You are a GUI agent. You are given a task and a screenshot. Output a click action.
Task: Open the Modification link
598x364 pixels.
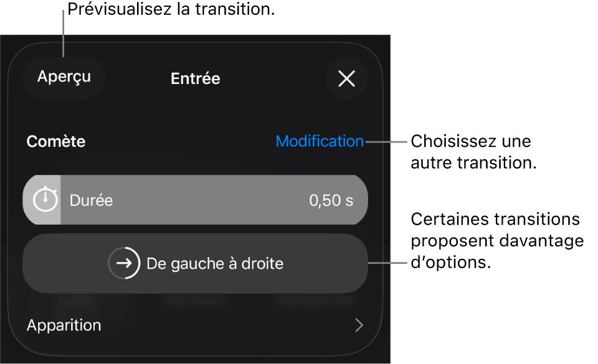[x=320, y=141]
